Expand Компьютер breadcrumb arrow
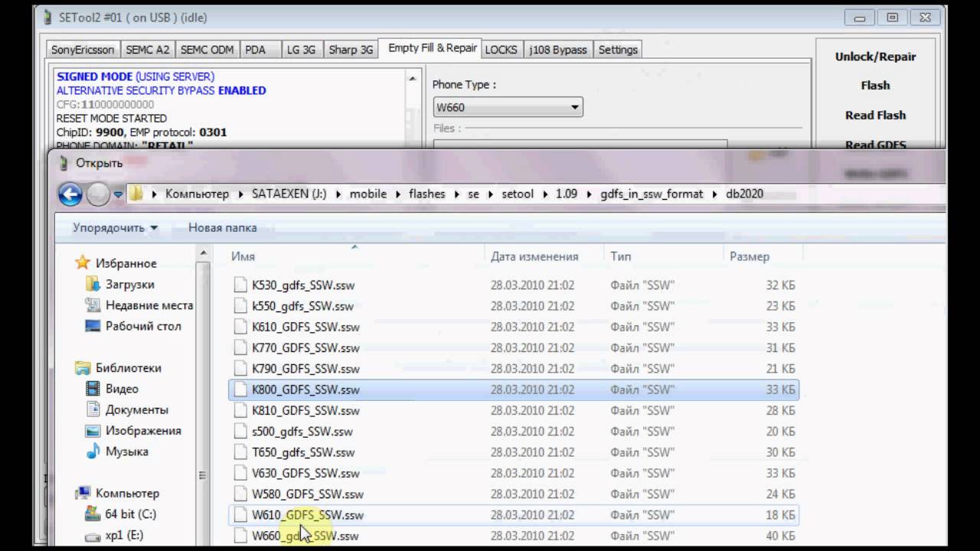Screen dimensions: 980x551 coord(240,194)
